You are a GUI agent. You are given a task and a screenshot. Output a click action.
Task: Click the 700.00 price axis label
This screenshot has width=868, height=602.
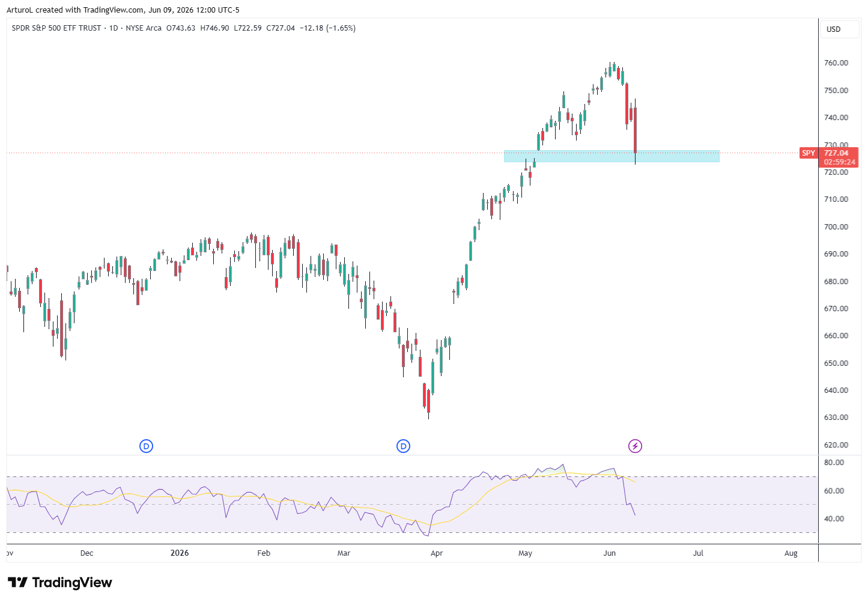point(836,227)
